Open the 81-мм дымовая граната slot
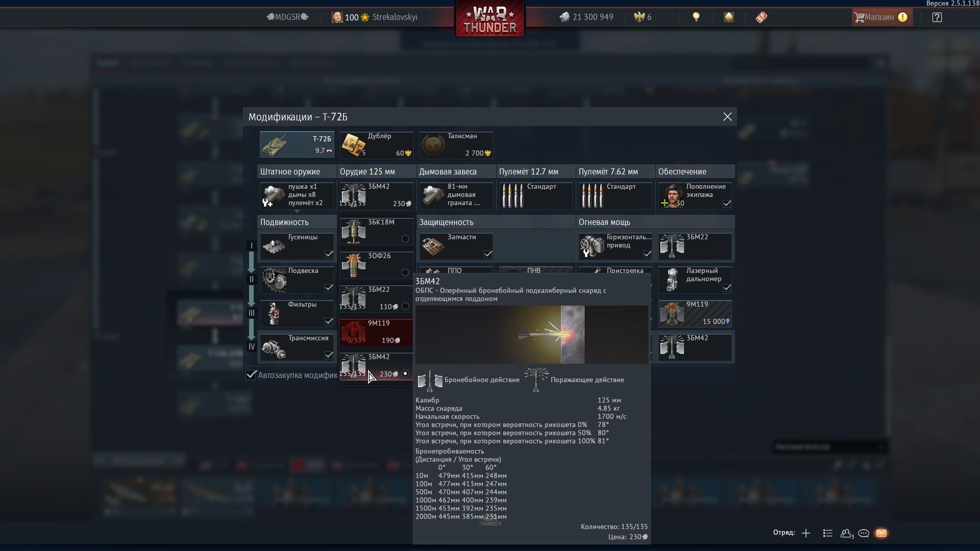Image resolution: width=980 pixels, height=551 pixels. [x=456, y=195]
